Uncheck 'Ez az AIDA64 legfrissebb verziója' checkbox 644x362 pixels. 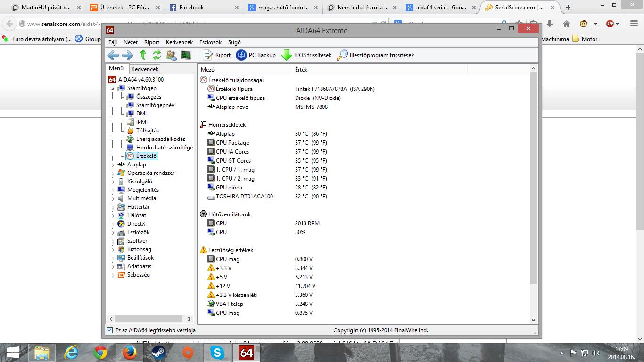(x=110, y=330)
